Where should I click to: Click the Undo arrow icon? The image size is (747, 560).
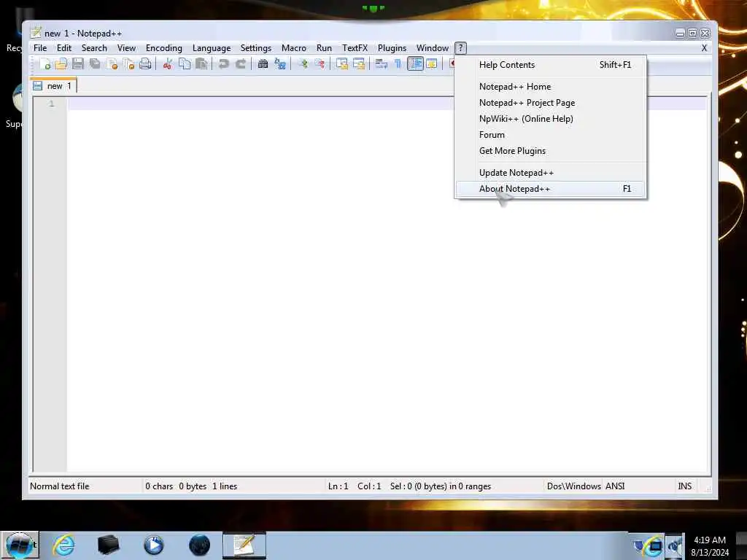[223, 64]
